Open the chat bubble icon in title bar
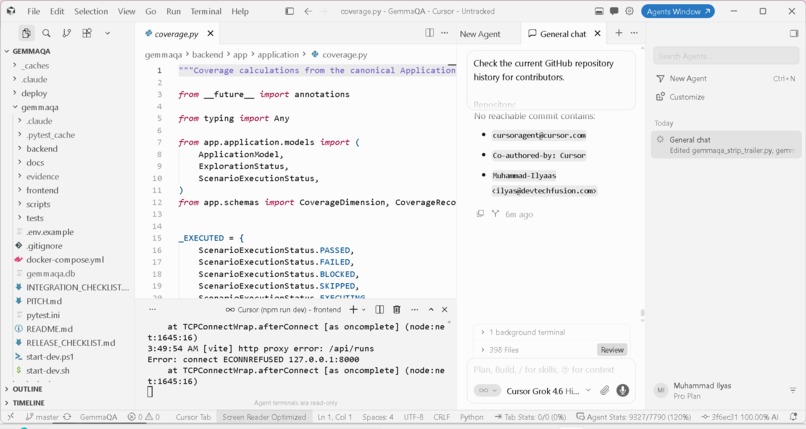Screen dimensions: 806x429 (x=614, y=11)
